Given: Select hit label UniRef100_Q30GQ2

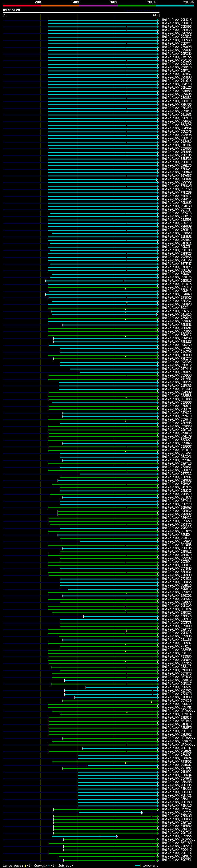Looking at the screenshot, I should [176, 755].
